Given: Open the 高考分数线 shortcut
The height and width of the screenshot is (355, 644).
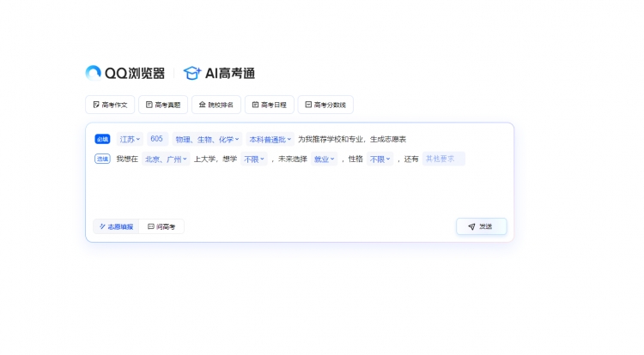Looking at the screenshot, I should [x=325, y=105].
